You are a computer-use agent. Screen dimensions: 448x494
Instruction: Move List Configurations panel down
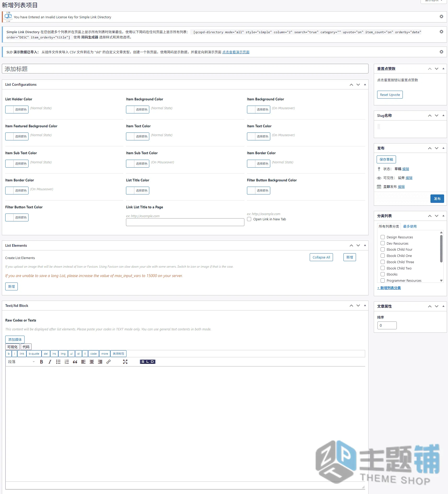click(x=358, y=85)
